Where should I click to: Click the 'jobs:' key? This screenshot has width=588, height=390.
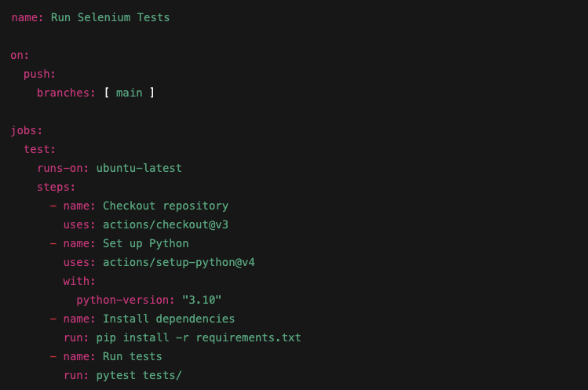click(27, 131)
